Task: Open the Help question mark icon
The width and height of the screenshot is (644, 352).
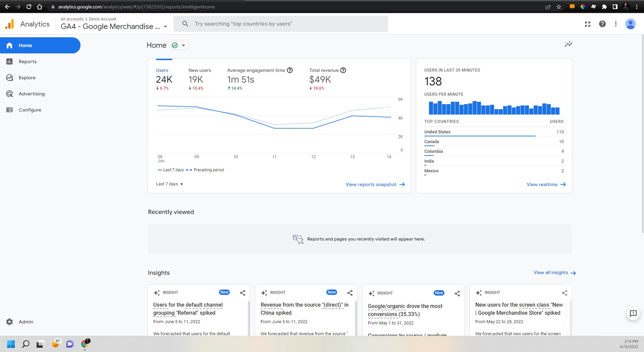Action: pyautogui.click(x=602, y=24)
